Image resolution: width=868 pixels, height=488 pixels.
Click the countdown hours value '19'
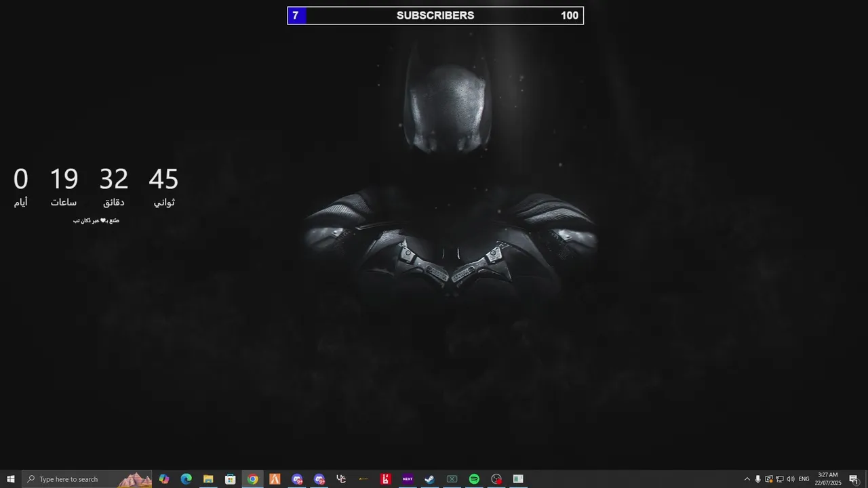click(64, 180)
